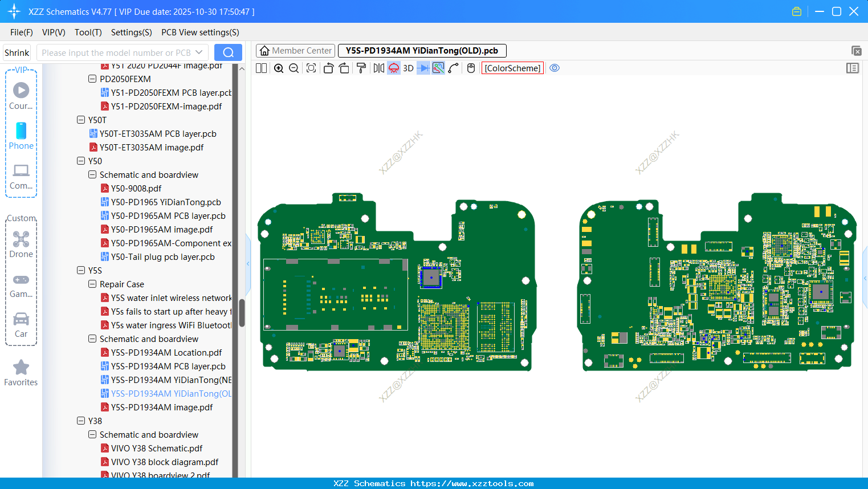Toggle the diode mode button

coord(423,68)
